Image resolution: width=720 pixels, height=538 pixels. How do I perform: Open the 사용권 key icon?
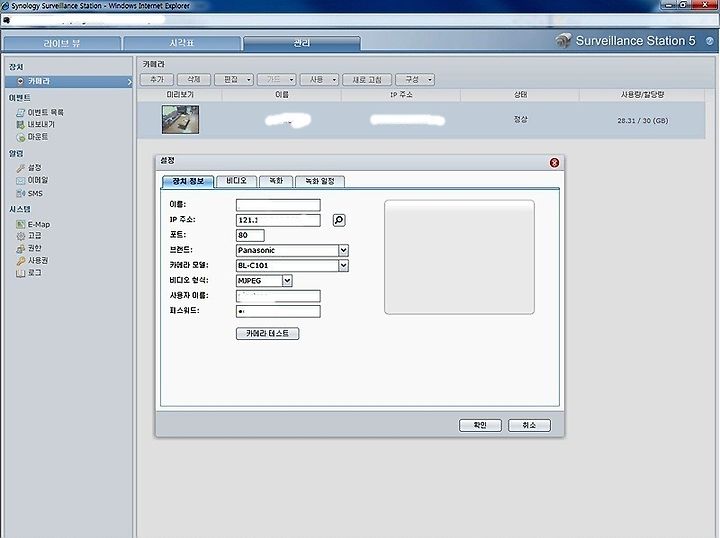tap(20, 261)
